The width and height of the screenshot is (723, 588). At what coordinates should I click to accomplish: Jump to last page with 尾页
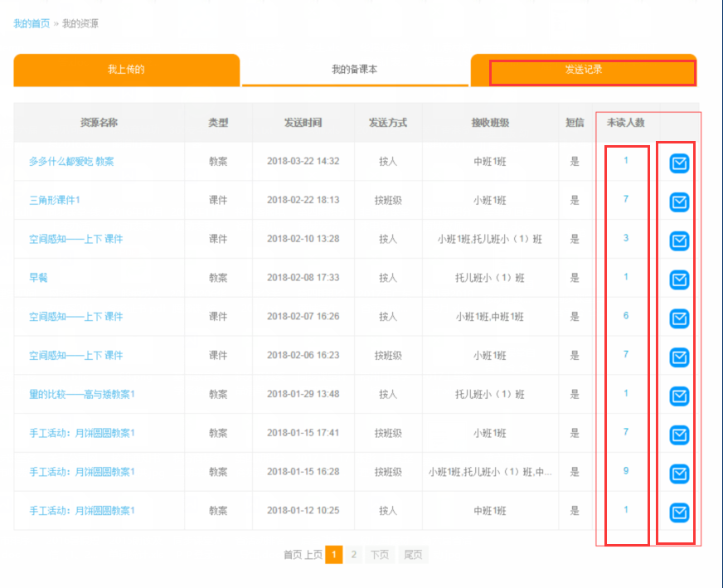[412, 555]
